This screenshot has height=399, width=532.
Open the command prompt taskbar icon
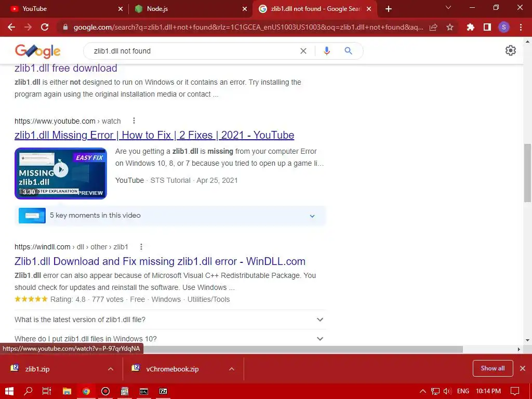[x=144, y=391]
